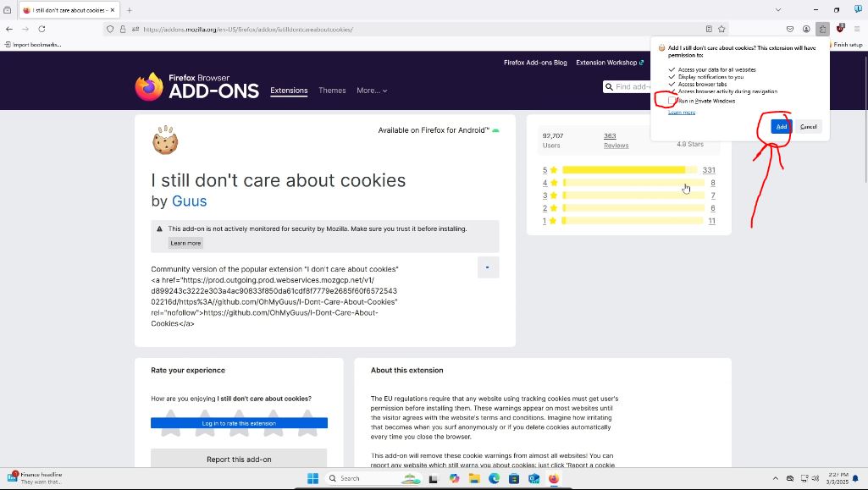The image size is (868, 490).
Task: Click the Report this add-on button
Action: pos(239,459)
